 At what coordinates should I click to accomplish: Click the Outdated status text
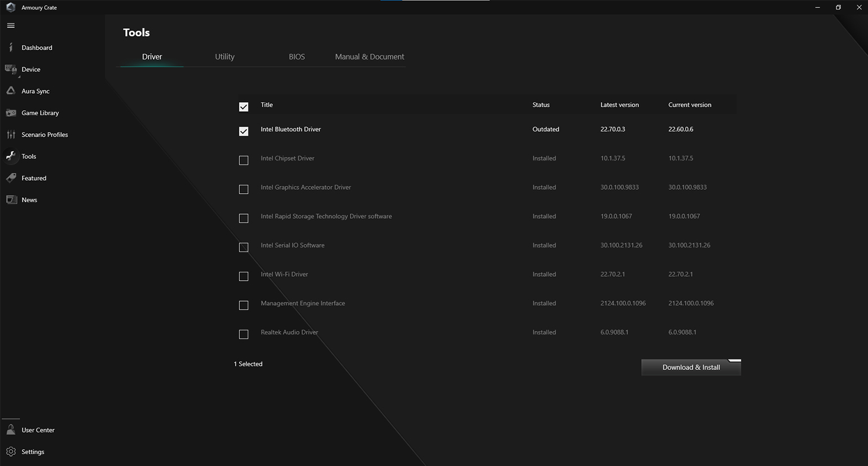[546, 129]
